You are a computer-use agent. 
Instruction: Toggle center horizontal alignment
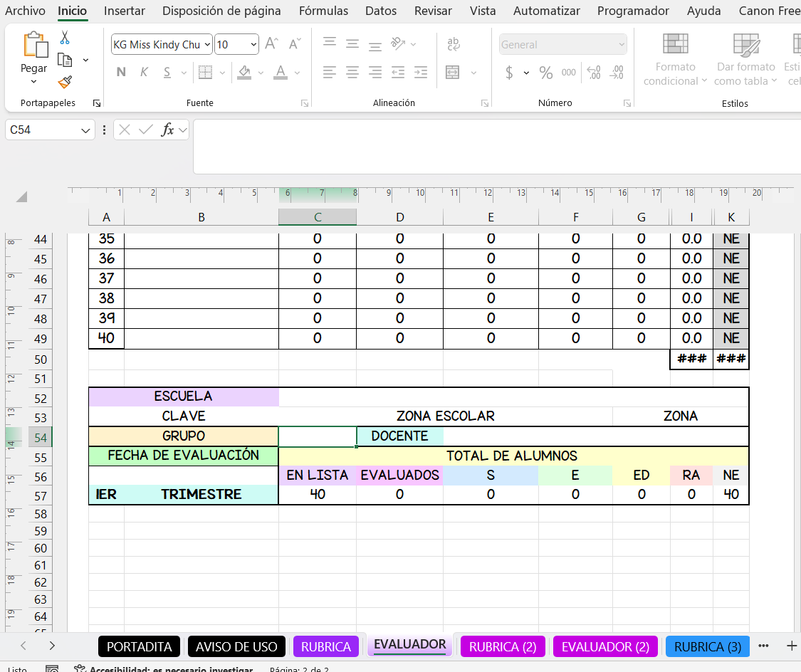[352, 72]
